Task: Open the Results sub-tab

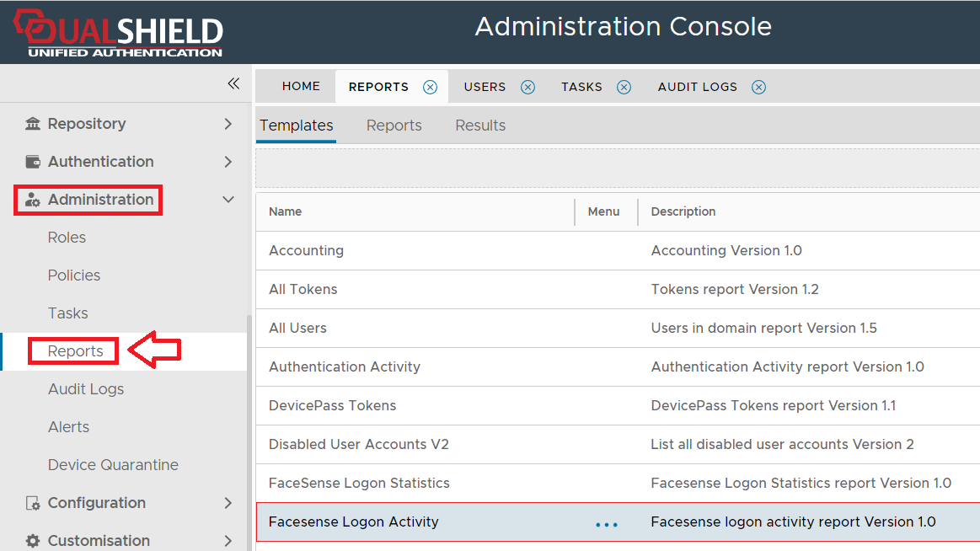Action: tap(480, 126)
